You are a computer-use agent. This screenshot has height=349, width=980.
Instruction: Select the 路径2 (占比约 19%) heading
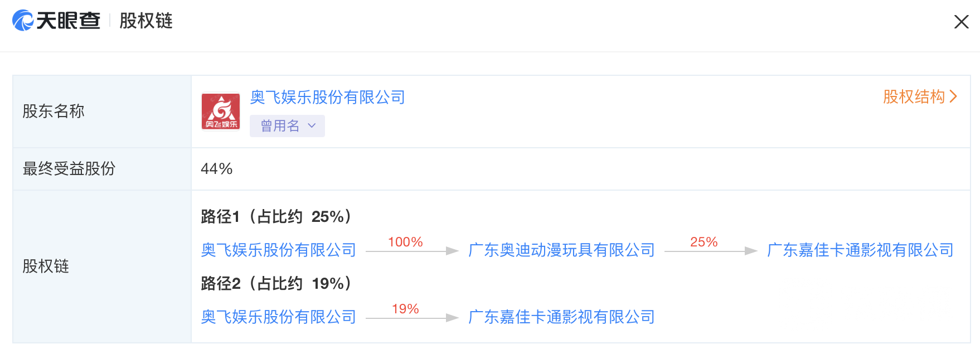(x=276, y=284)
